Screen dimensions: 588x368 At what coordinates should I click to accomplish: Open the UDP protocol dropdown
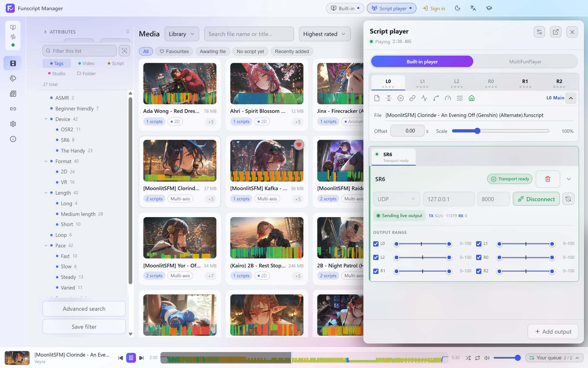click(x=396, y=199)
